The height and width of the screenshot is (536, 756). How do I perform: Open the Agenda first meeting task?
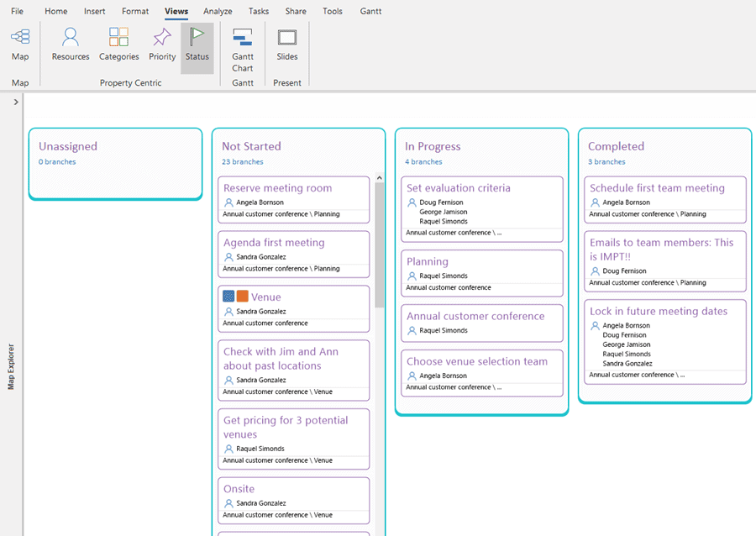pyautogui.click(x=274, y=243)
